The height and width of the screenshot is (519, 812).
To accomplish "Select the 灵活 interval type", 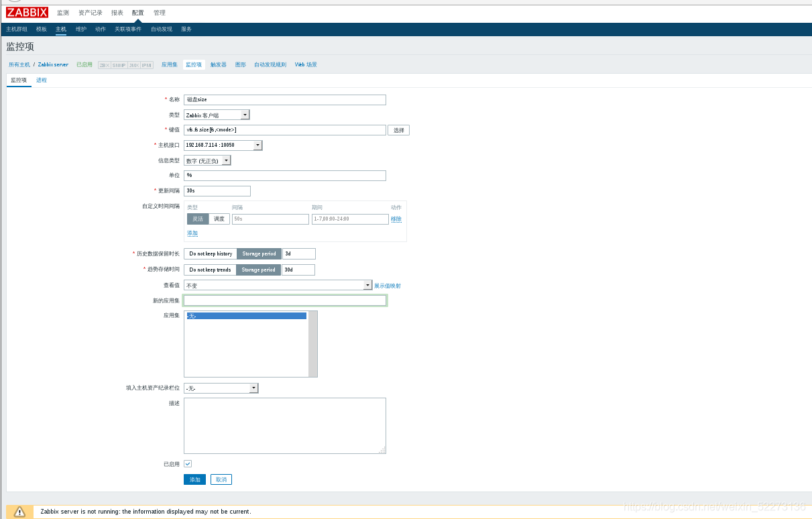I will pyautogui.click(x=198, y=219).
